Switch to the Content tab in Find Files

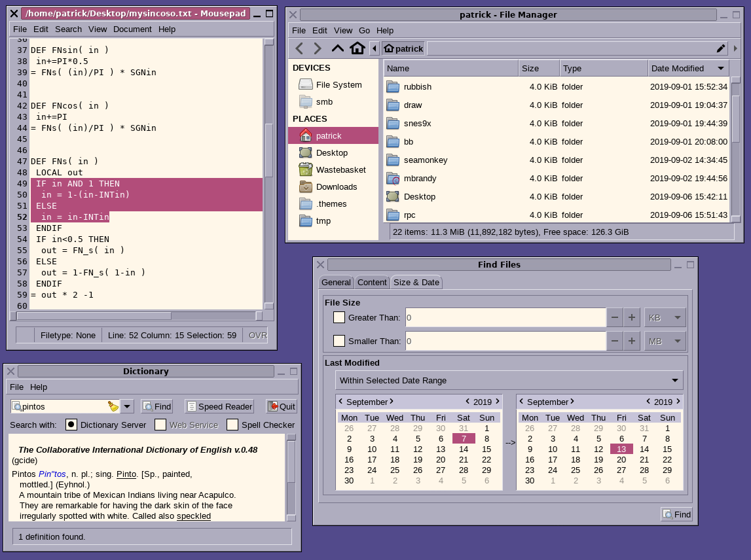[372, 283]
